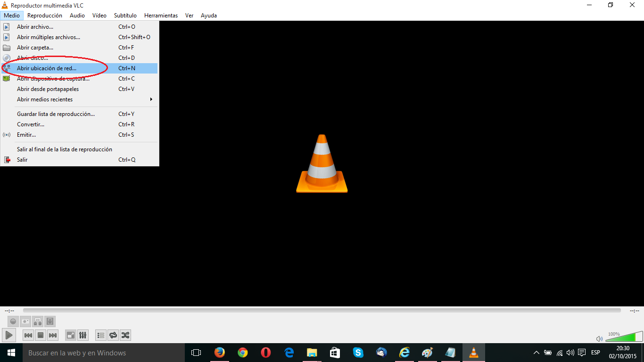This screenshot has height=362, width=644.
Task: Start playback with the Play button
Action: click(x=9, y=335)
